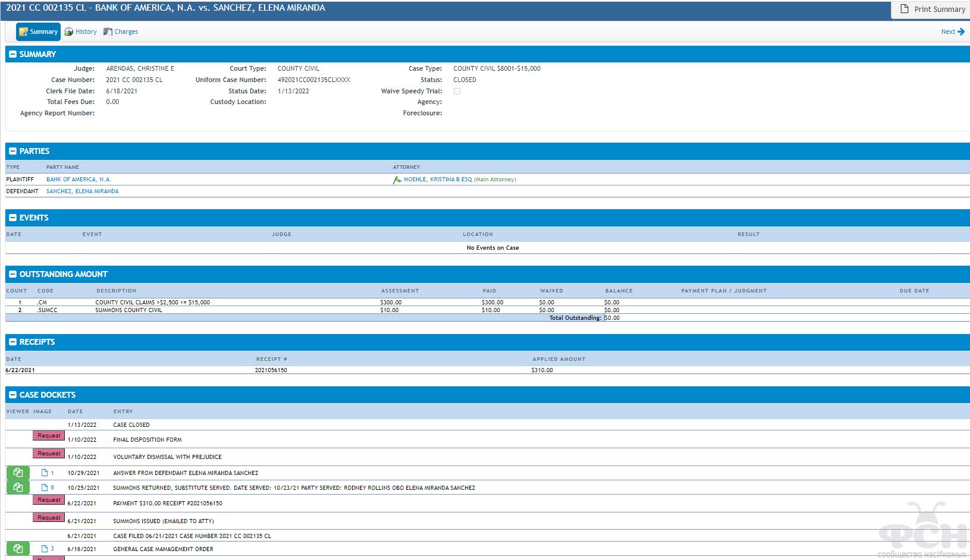Viewport: 970px width, 560px height.
Task: Click the attorney icon beside MOEHLE
Action: click(x=397, y=180)
